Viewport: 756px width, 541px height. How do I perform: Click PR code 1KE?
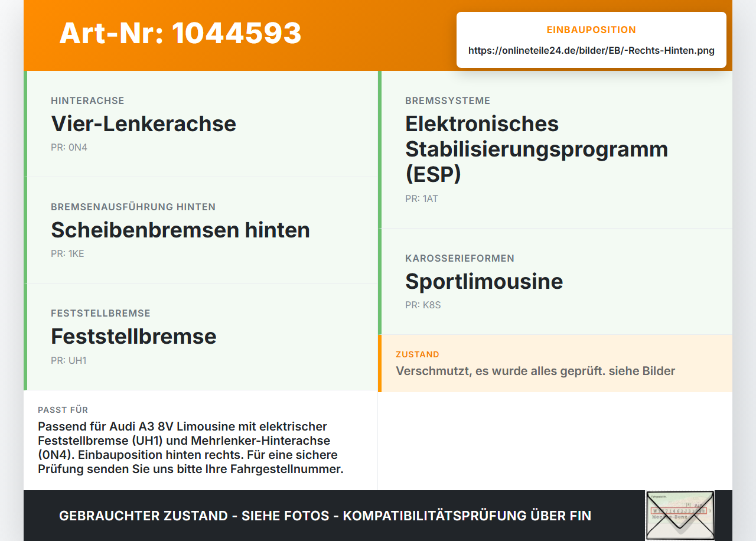pyautogui.click(x=67, y=254)
